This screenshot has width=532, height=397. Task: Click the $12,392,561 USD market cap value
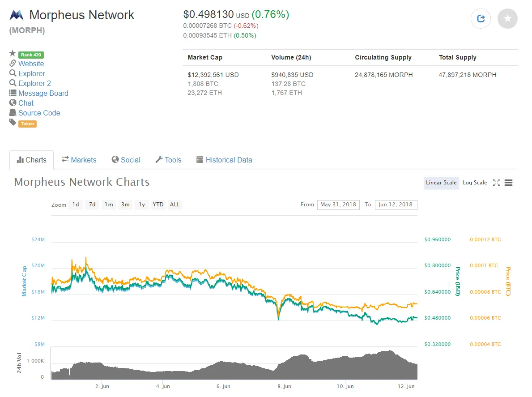point(213,75)
